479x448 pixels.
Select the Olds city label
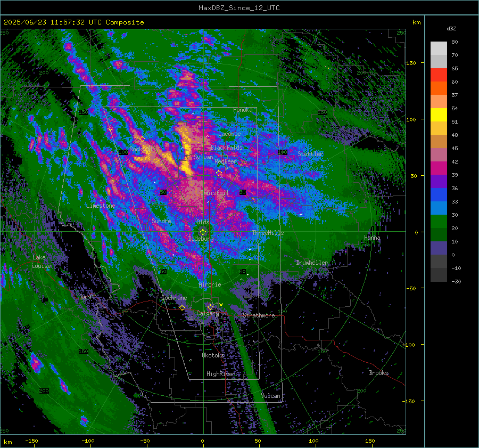[x=203, y=222]
